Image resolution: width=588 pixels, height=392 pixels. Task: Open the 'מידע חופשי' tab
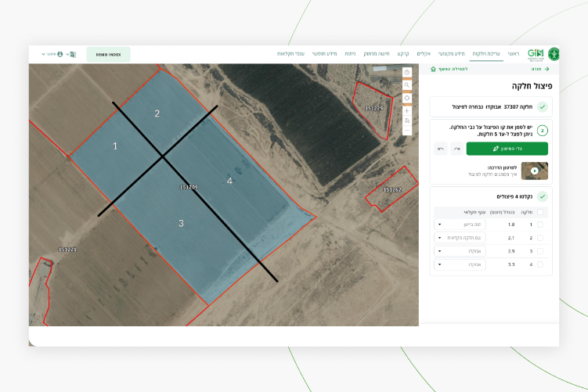point(324,54)
